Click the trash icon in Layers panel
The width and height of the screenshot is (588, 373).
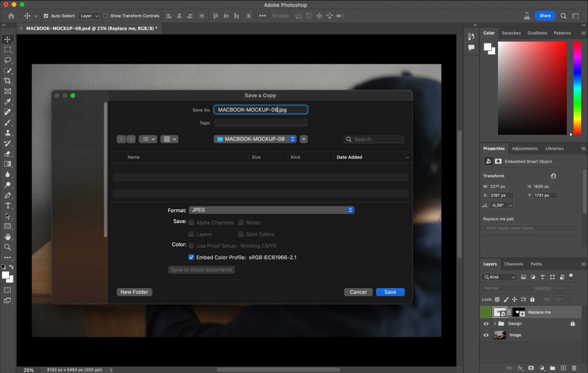tap(574, 368)
